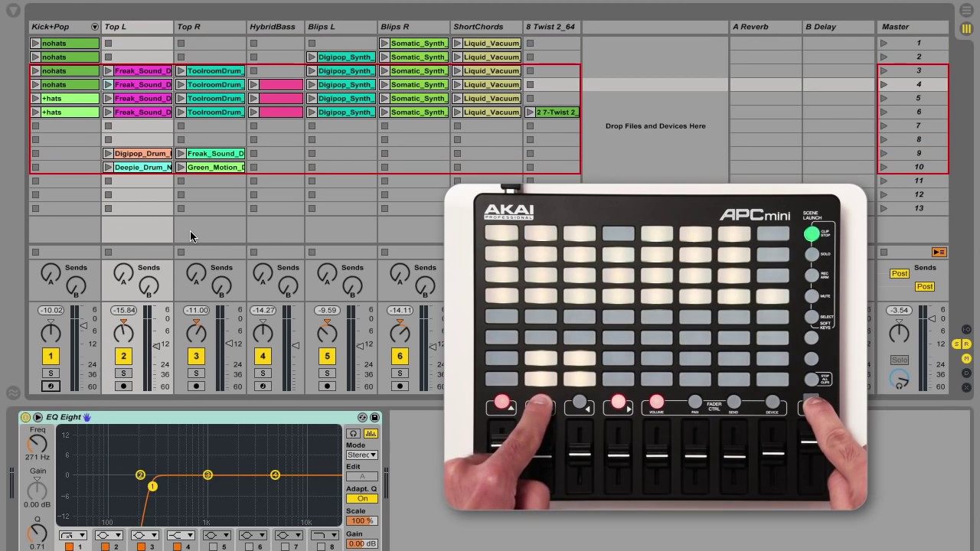Toggle Adapt. Q On button

click(362, 498)
